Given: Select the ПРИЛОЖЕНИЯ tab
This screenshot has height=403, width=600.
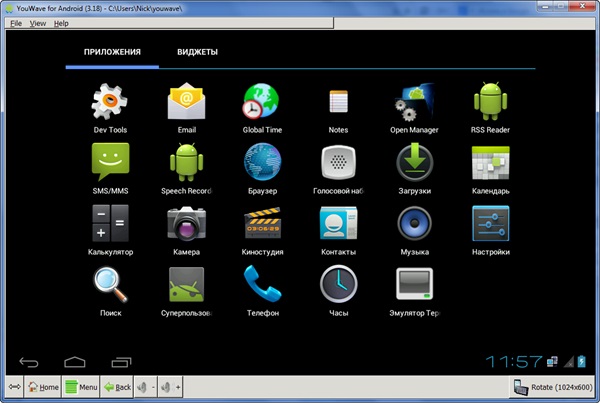Looking at the screenshot, I should click(112, 52).
